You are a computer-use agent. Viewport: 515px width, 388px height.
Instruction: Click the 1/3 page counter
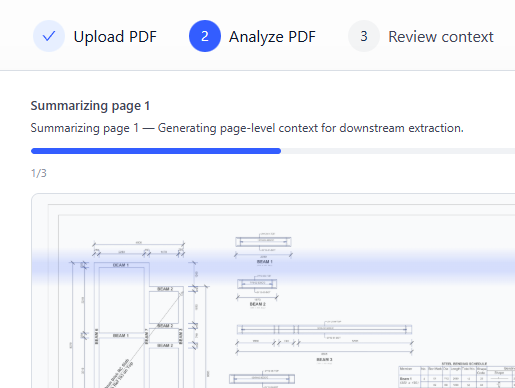[39, 173]
